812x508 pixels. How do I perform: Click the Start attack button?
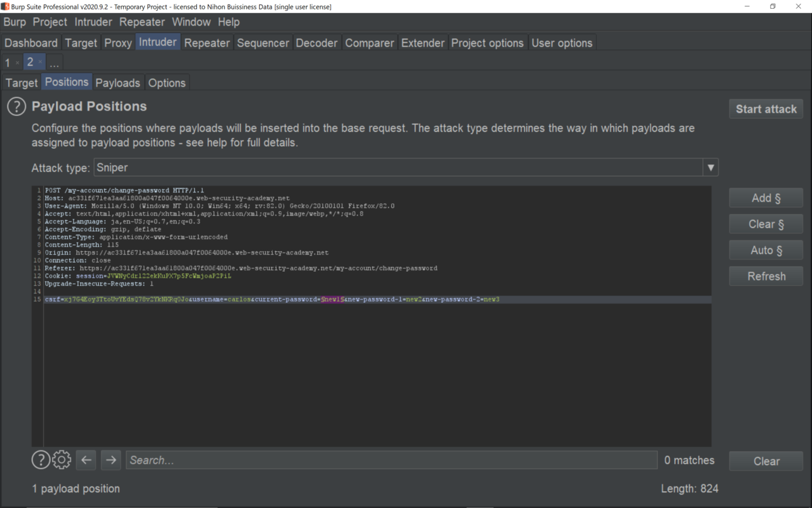tap(767, 109)
